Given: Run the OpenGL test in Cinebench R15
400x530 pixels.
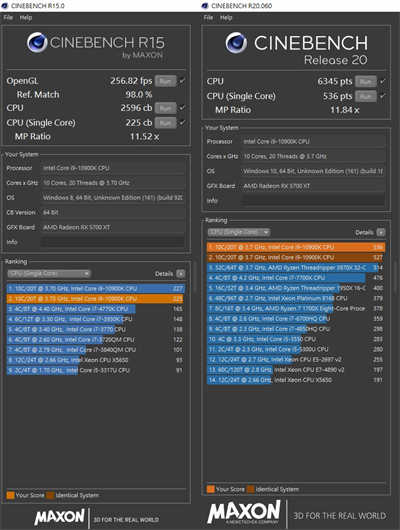Looking at the screenshot, I should coord(165,81).
